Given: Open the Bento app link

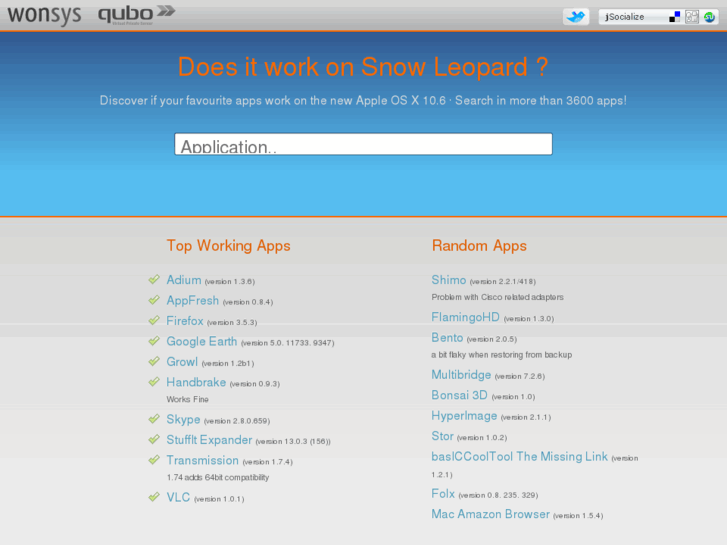Looking at the screenshot, I should [447, 337].
